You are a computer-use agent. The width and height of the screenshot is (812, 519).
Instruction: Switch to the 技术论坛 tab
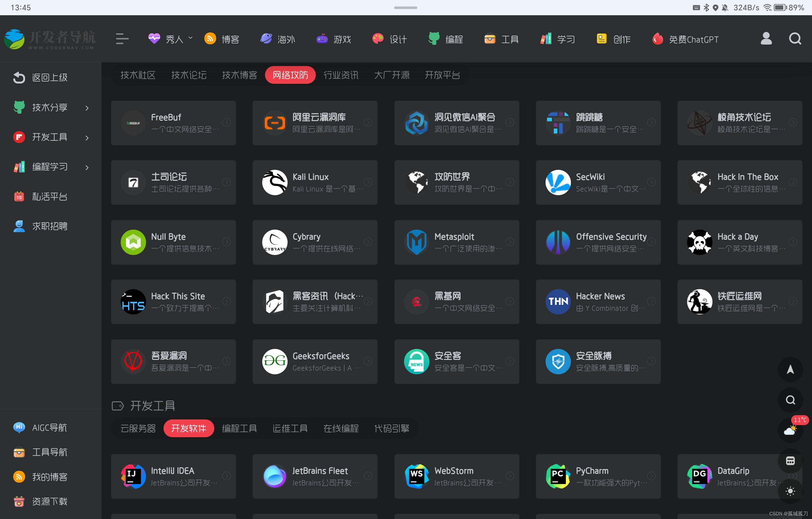pyautogui.click(x=189, y=75)
